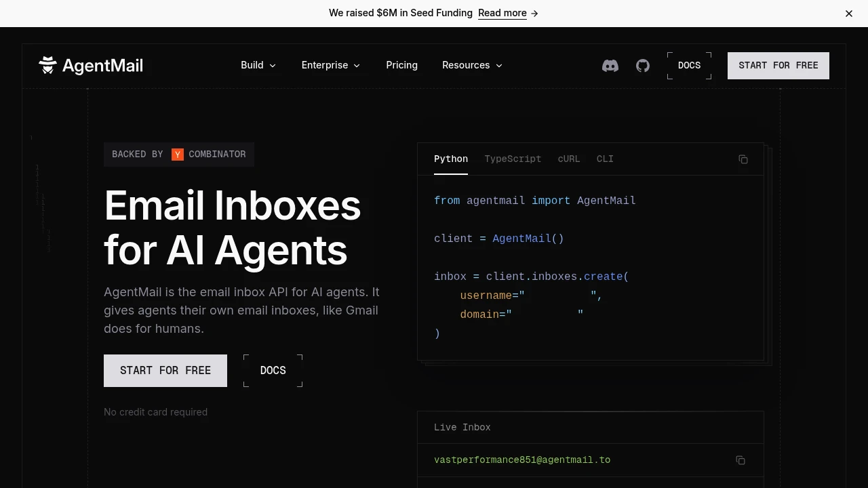Click the 'client = AgentMail()' code line
Viewport: 868px width, 488px height.
click(x=499, y=239)
